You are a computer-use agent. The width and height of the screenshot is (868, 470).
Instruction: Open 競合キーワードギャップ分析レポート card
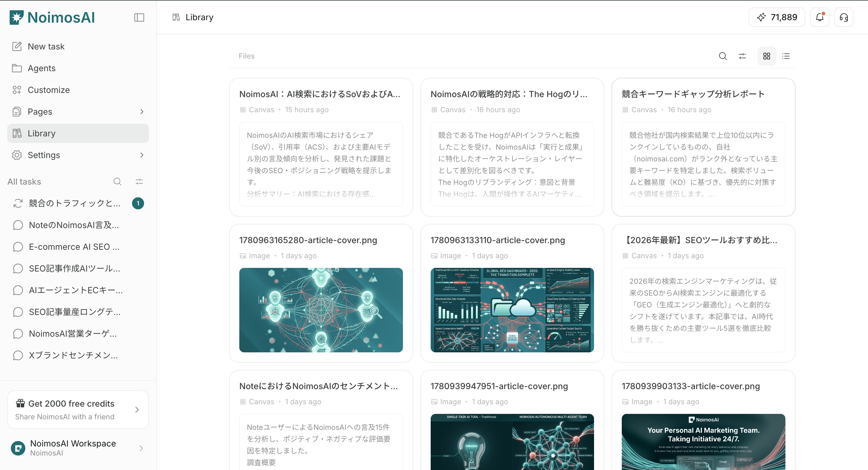click(703, 147)
